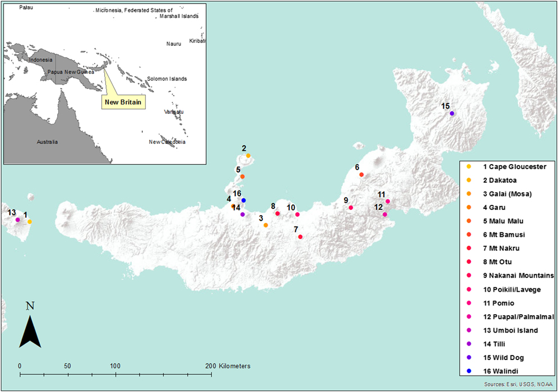
Task: Select the map marker numbered 7
Action: click(301, 237)
